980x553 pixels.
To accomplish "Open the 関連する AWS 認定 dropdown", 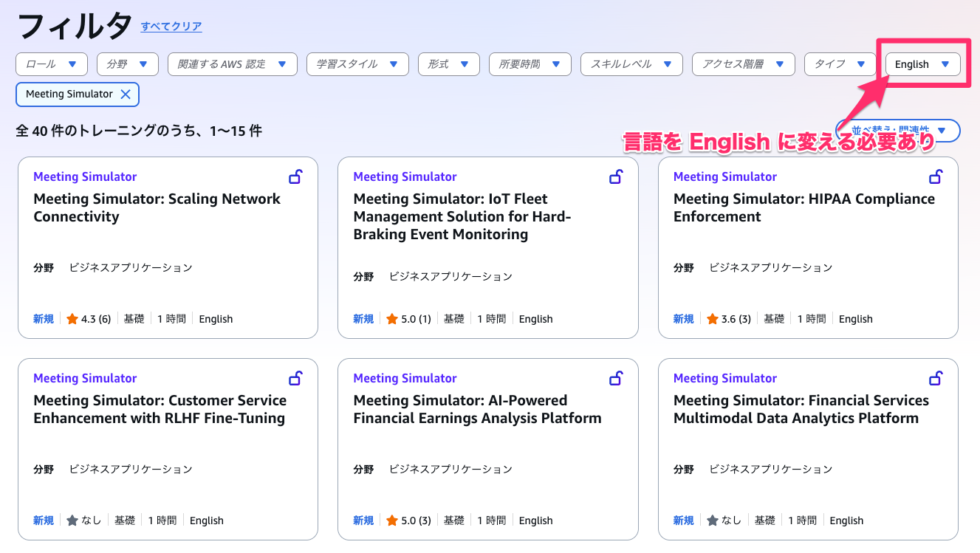I will 232,64.
